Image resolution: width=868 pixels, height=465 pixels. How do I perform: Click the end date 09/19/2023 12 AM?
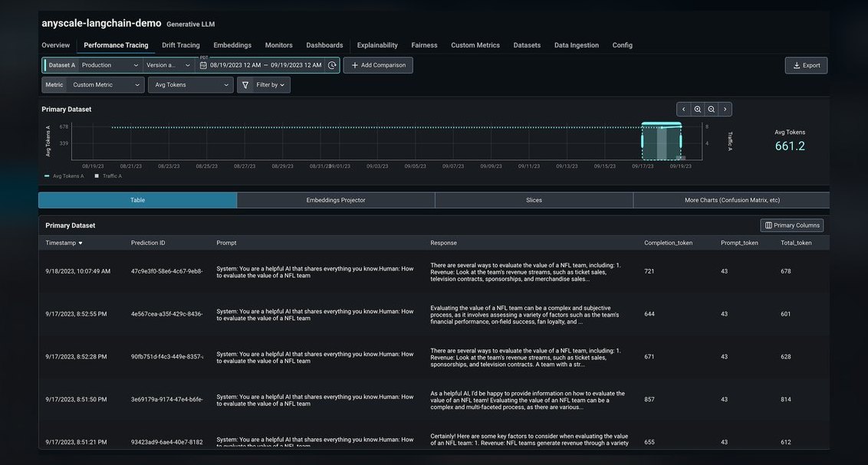(x=296, y=65)
